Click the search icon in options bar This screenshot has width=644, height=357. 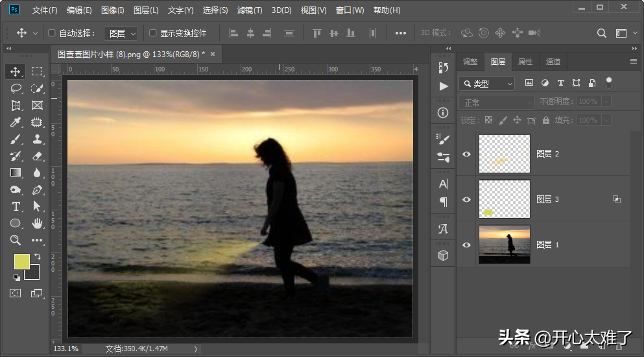602,33
